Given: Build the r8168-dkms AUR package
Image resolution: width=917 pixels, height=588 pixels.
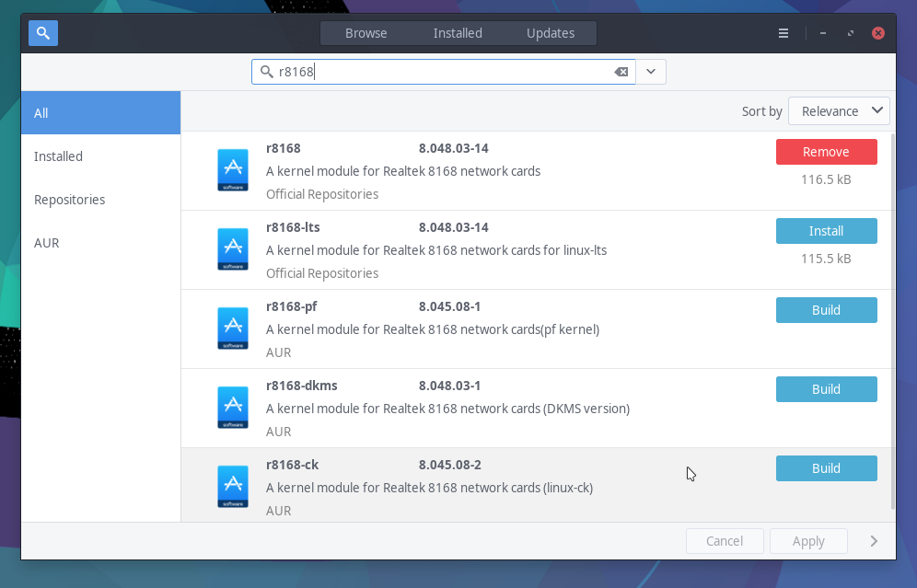Looking at the screenshot, I should (826, 389).
